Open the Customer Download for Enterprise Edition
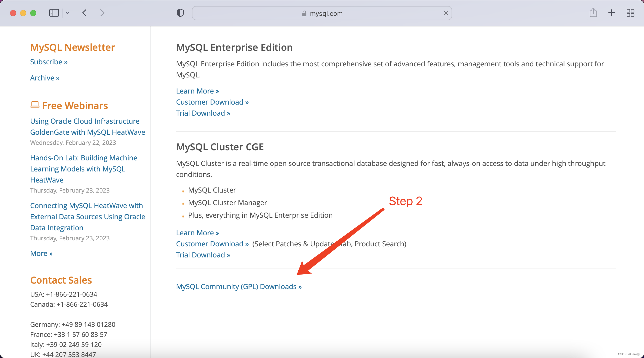 pos(212,102)
